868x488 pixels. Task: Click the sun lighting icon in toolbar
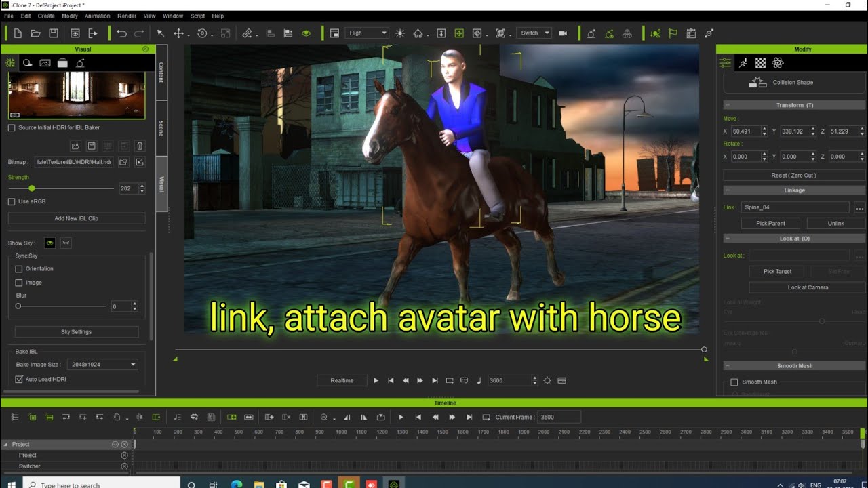coord(400,33)
